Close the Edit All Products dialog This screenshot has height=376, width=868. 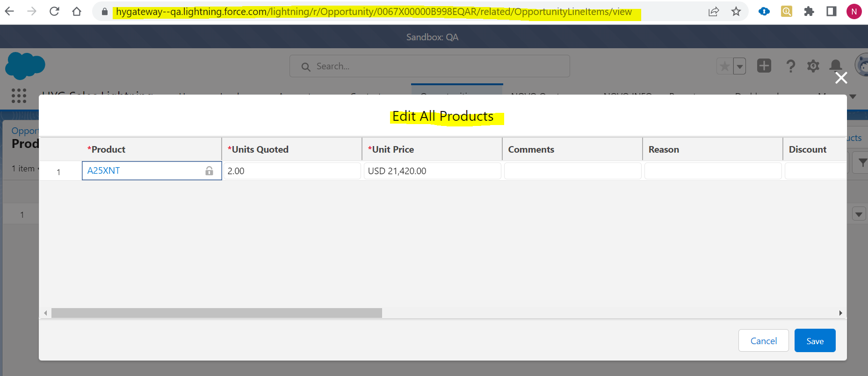(x=841, y=78)
